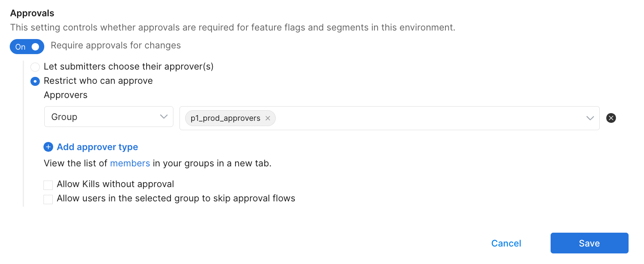Viewport: 644px width, 264px height.
Task: Click the empty area of the approvers selection field
Action: coord(426,118)
